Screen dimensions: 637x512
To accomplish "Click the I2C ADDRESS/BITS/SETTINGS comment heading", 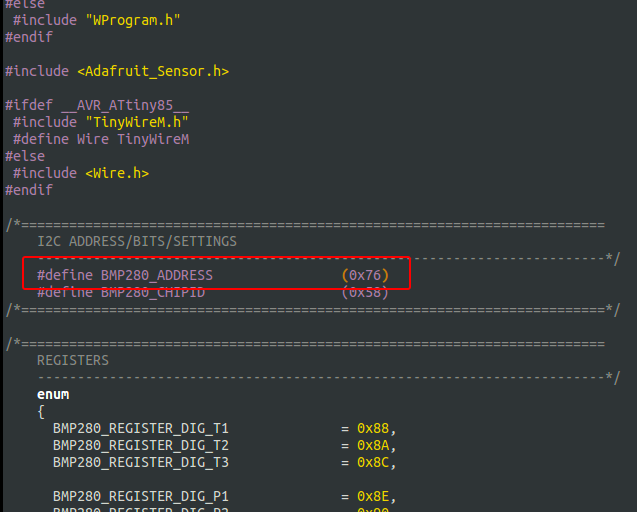I will coord(137,241).
